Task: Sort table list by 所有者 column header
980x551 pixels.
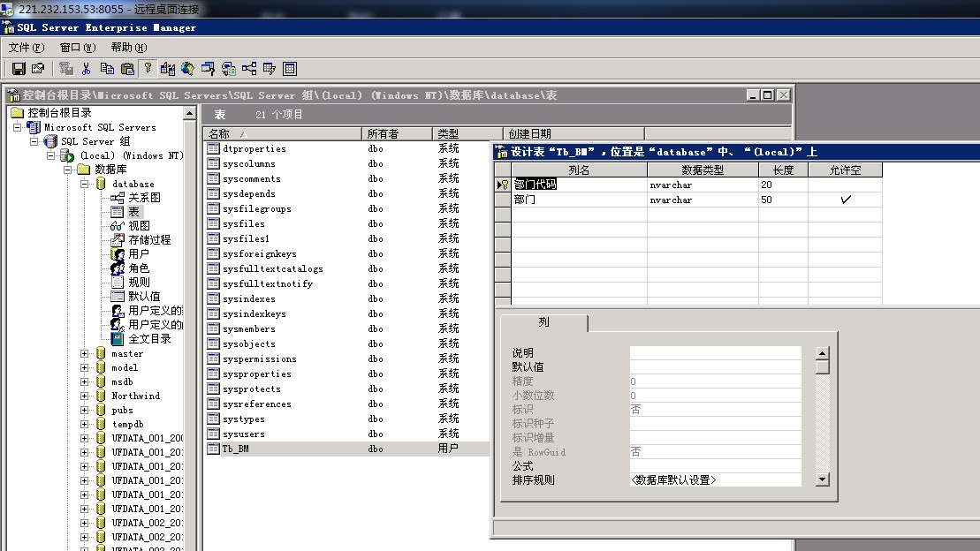Action: (x=397, y=133)
